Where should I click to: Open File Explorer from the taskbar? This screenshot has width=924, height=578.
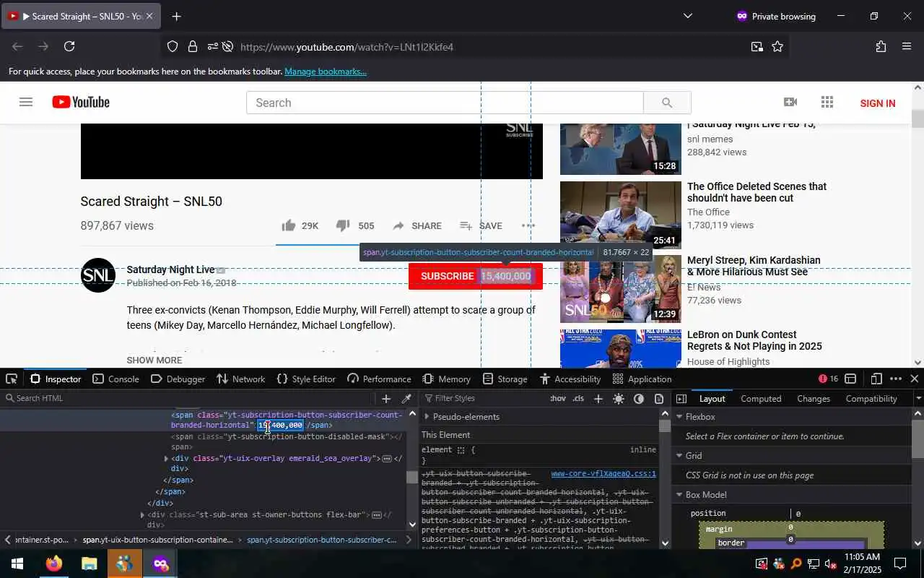[x=89, y=564]
